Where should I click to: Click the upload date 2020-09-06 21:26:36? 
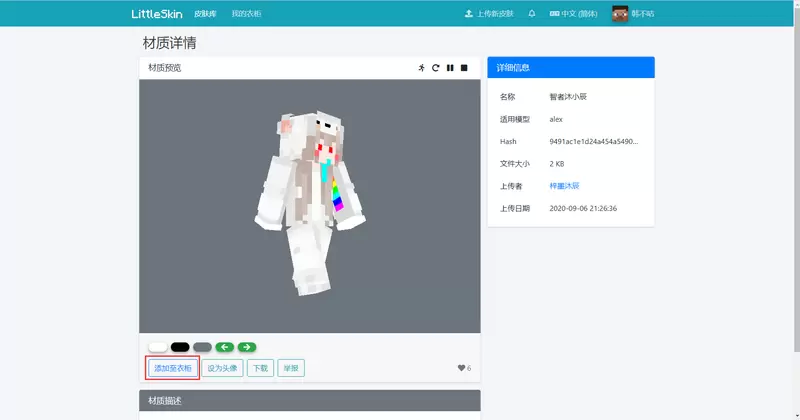(583, 208)
